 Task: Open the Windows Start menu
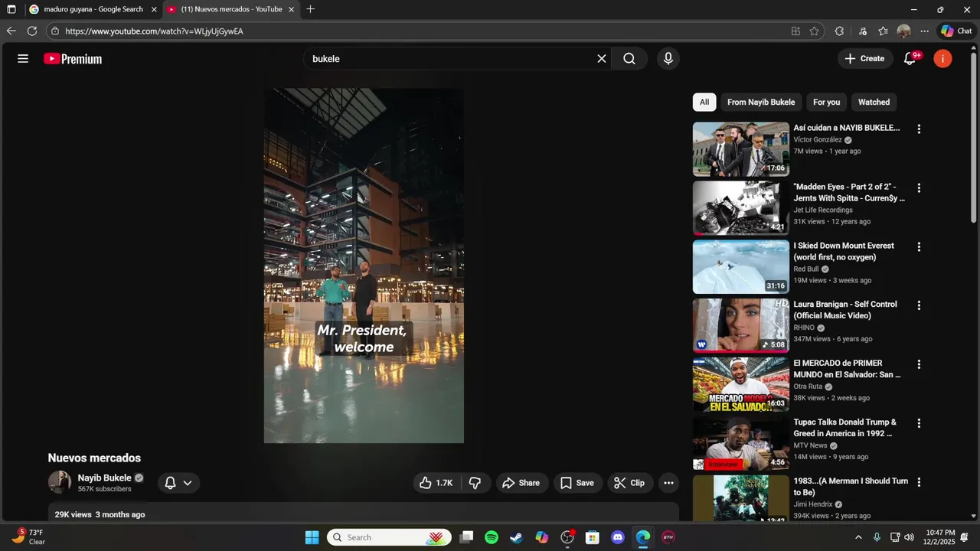point(312,537)
